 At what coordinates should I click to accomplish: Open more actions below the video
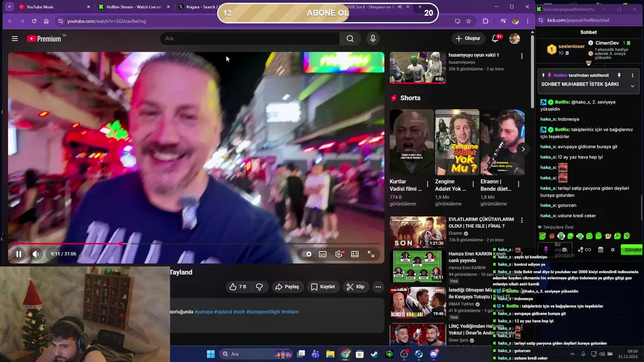coord(378,287)
